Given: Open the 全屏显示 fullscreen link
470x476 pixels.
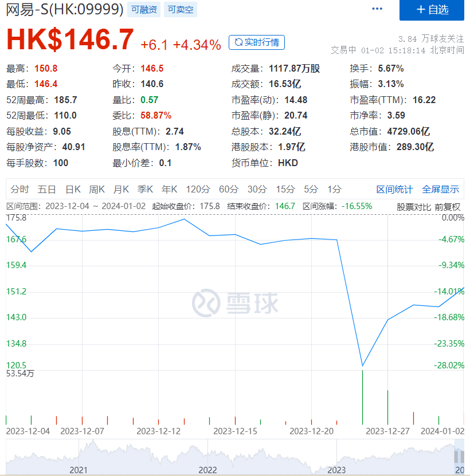Looking at the screenshot, I should coord(441,190).
